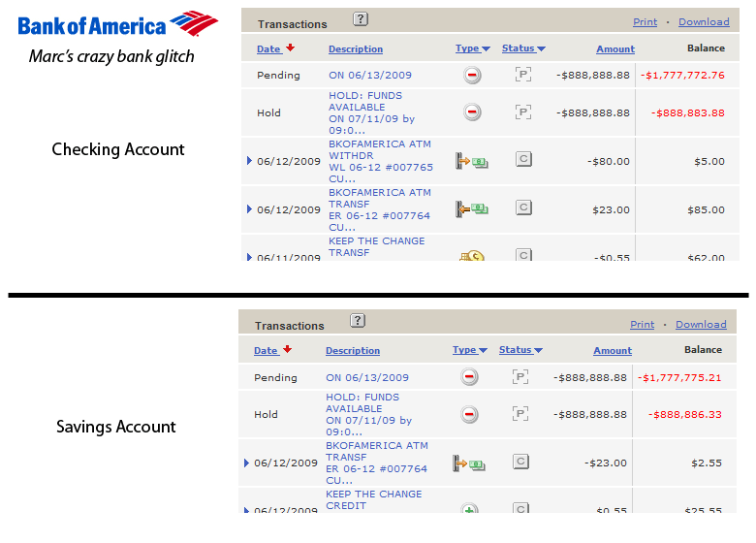Image resolution: width=756 pixels, height=543 pixels.
Task: Expand the 06/12/2009 savings ATM transfer row
Action: pos(246,463)
